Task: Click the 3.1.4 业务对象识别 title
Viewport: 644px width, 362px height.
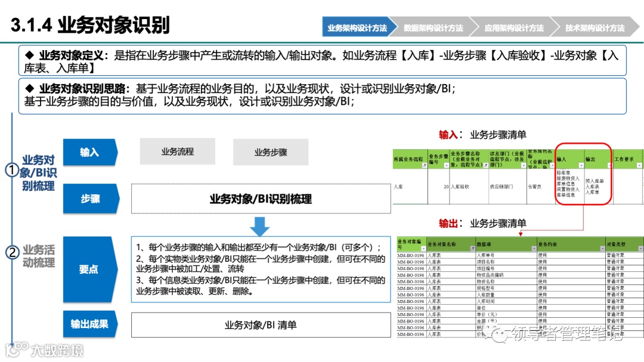Action: [x=90, y=25]
